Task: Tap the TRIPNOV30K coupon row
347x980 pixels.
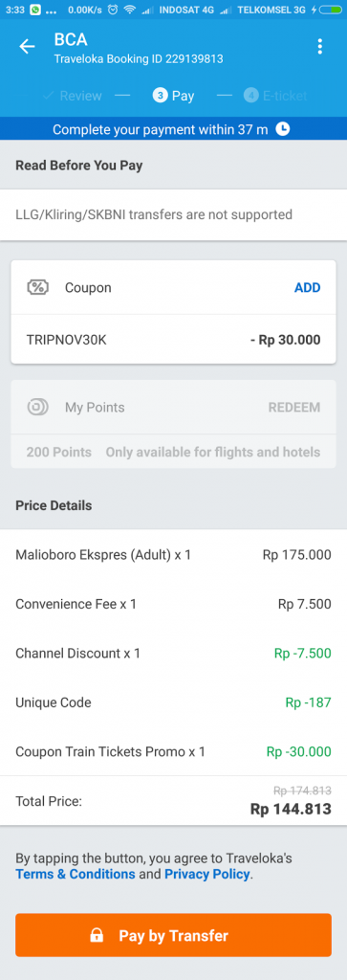Action: (174, 340)
